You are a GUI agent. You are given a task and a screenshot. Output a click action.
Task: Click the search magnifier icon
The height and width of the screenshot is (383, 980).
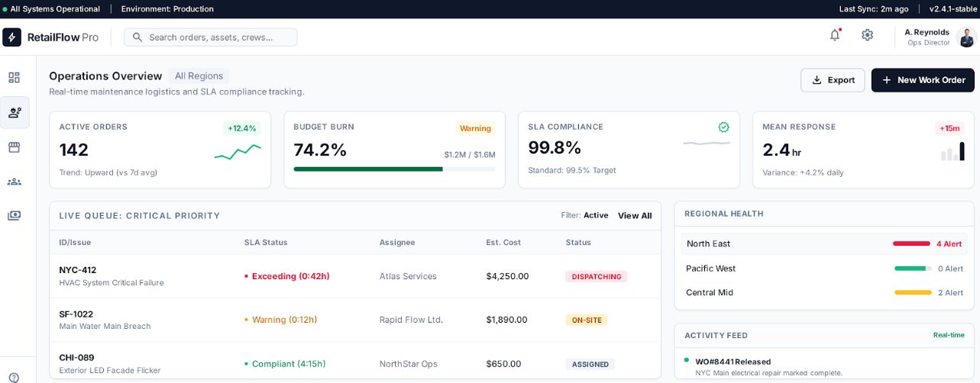click(x=137, y=37)
